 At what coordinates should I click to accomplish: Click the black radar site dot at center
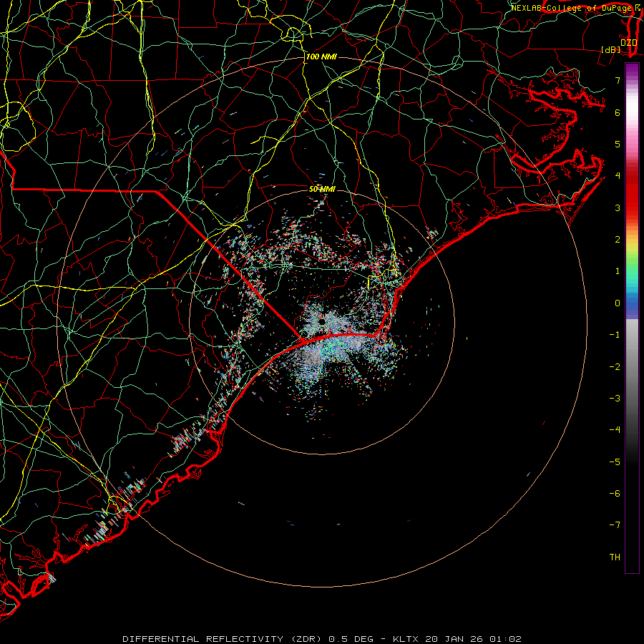pos(322,321)
